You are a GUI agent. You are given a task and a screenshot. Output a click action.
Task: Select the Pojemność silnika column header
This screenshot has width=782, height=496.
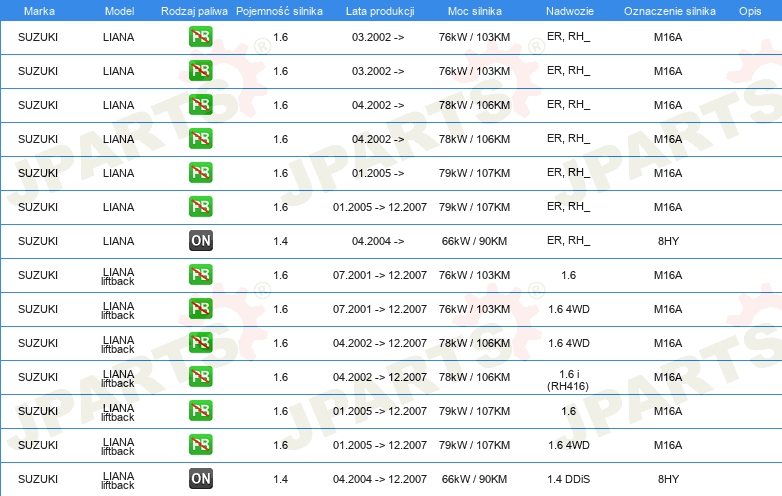[x=279, y=11]
